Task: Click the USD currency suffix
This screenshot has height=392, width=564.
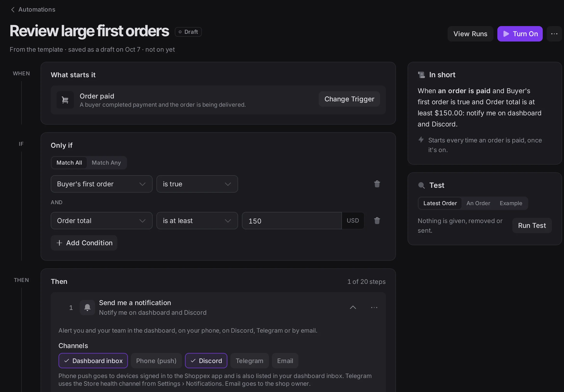Action: (x=353, y=221)
